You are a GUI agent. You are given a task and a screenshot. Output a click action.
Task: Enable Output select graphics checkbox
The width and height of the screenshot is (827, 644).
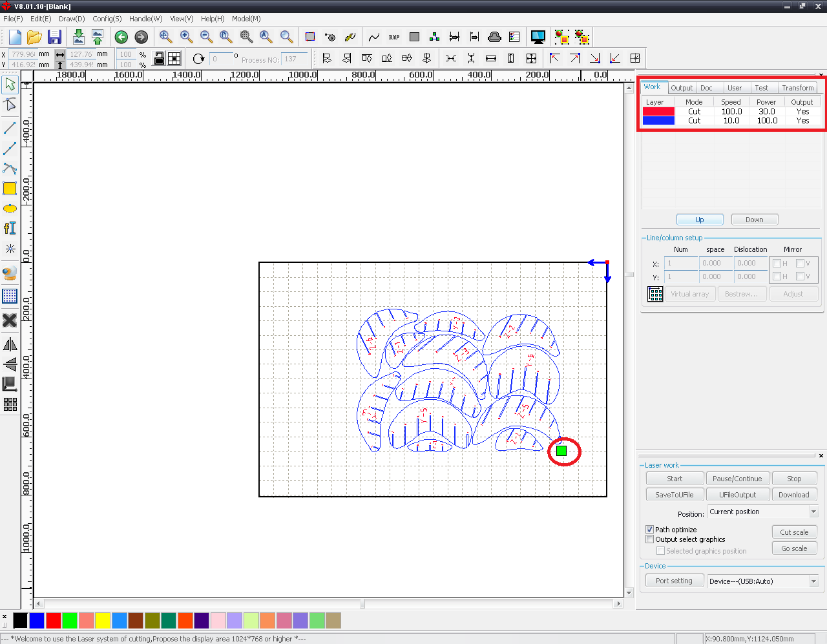coord(650,539)
